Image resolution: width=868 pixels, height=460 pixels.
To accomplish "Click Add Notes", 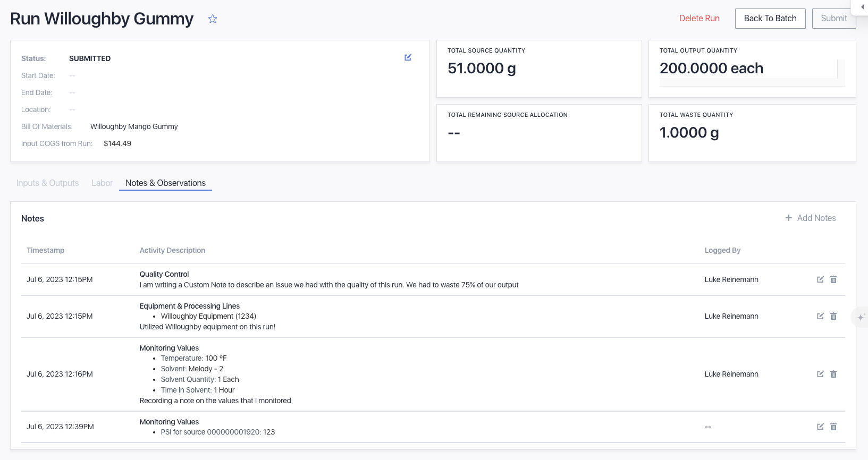I will pos(811,218).
